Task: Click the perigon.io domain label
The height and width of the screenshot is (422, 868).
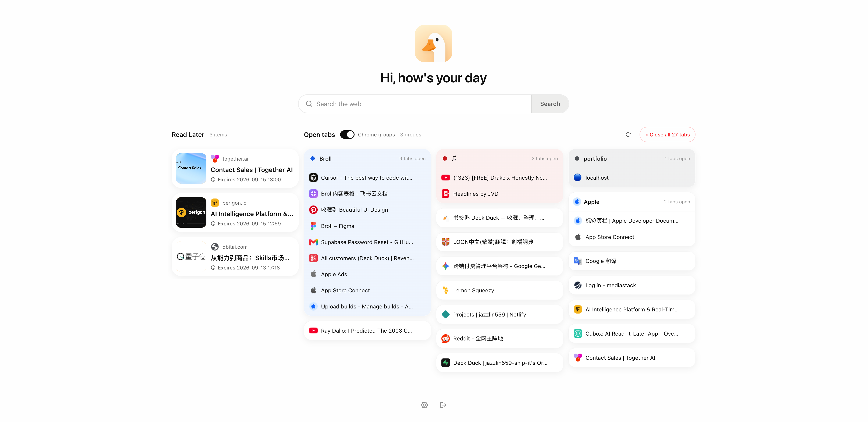Action: pos(235,203)
